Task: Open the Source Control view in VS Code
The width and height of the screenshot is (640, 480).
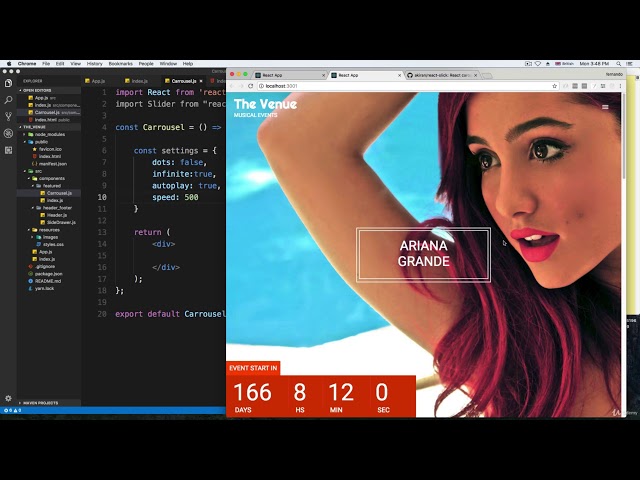Action: (x=8, y=117)
